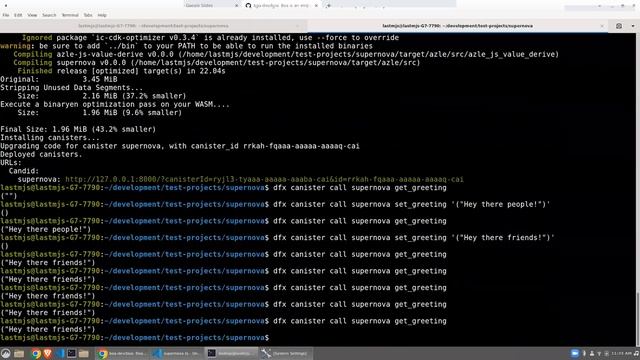Select the active second terminal tab

(457, 26)
